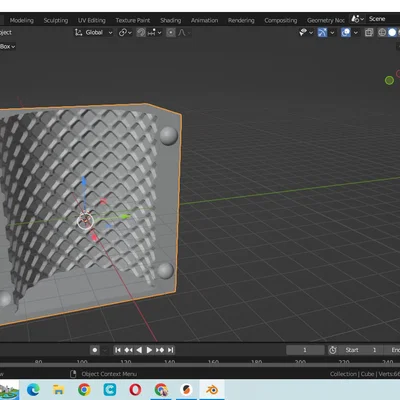Click the blue plane handle of move gizmo
The image size is (400, 400).
pyautogui.click(x=109, y=226)
